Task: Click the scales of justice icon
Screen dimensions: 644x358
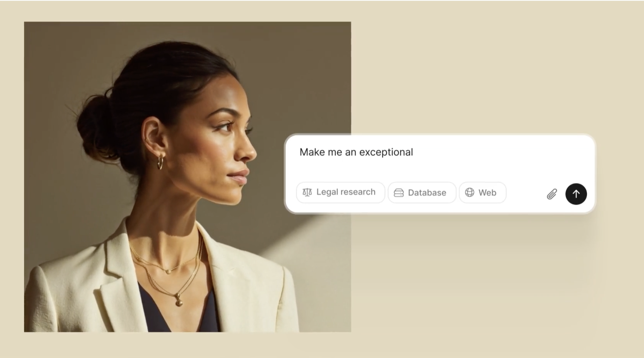Action: click(x=307, y=192)
